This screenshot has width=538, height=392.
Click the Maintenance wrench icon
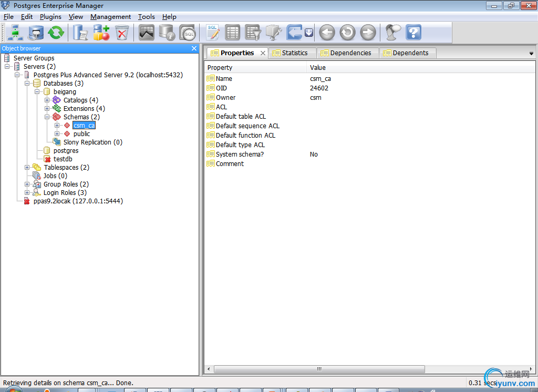tap(274, 33)
